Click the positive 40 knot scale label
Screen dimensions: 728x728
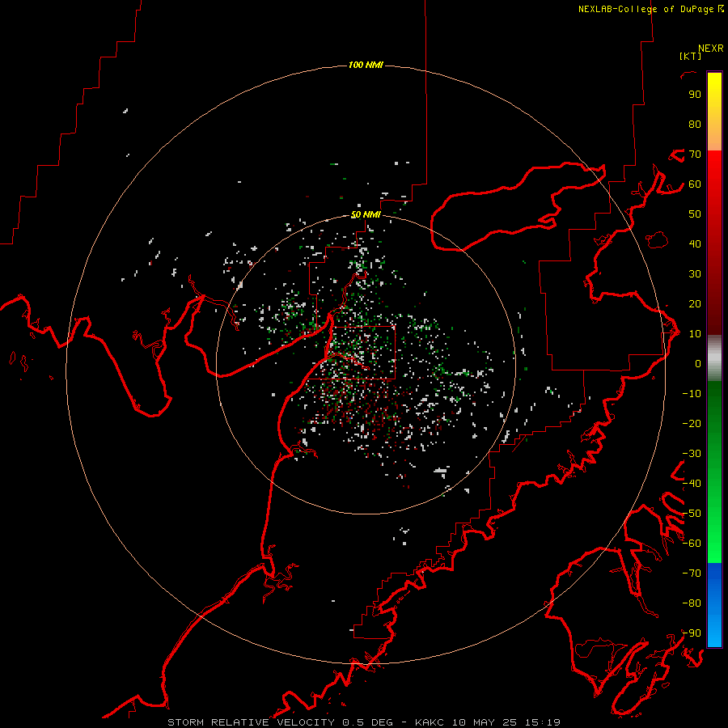pyautogui.click(x=695, y=243)
